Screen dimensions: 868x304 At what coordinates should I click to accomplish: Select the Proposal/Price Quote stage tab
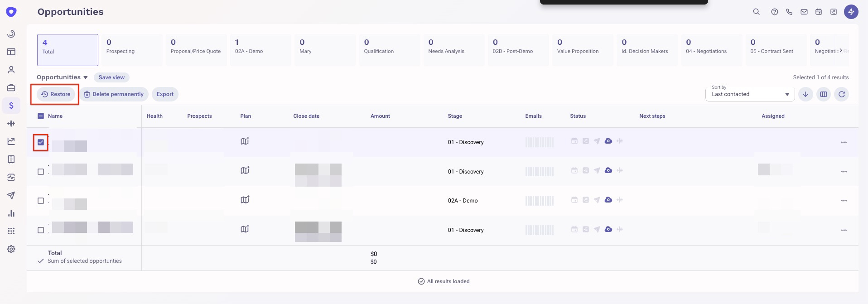[x=196, y=50]
